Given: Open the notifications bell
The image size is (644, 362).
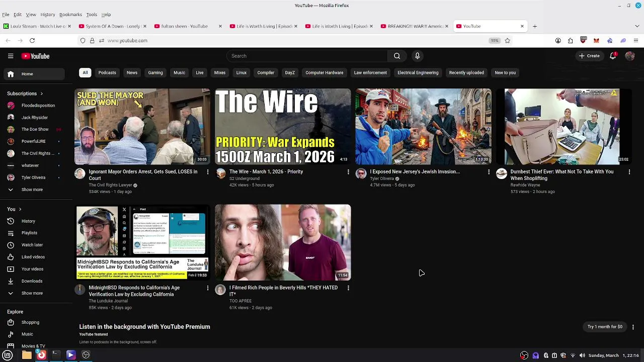Looking at the screenshot, I should [613, 56].
